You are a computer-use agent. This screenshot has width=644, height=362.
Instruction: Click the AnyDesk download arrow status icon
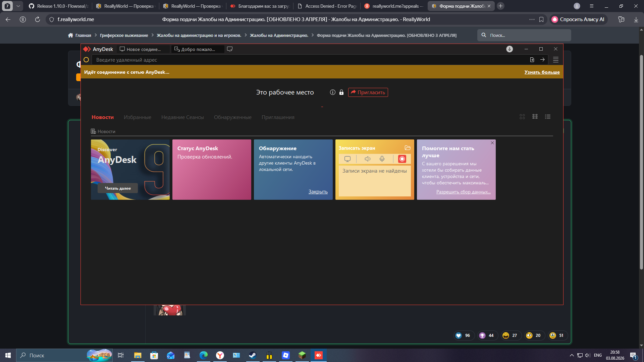tap(509, 49)
